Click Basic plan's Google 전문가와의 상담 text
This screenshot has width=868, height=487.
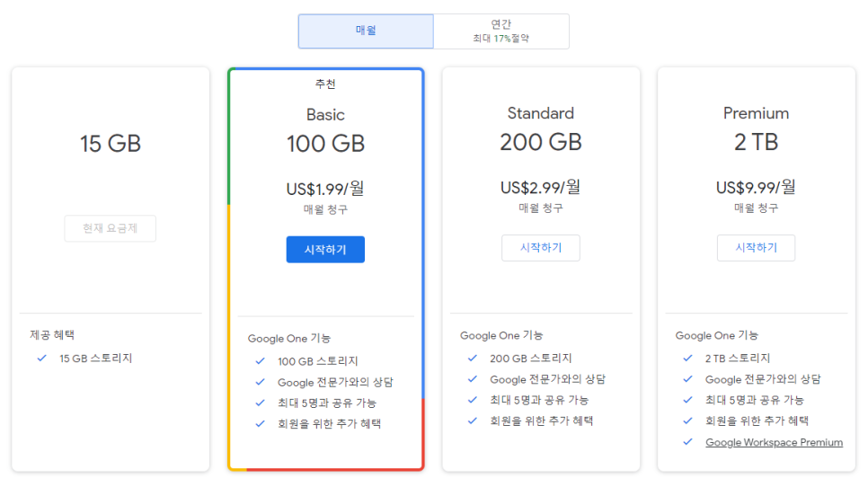(x=335, y=383)
